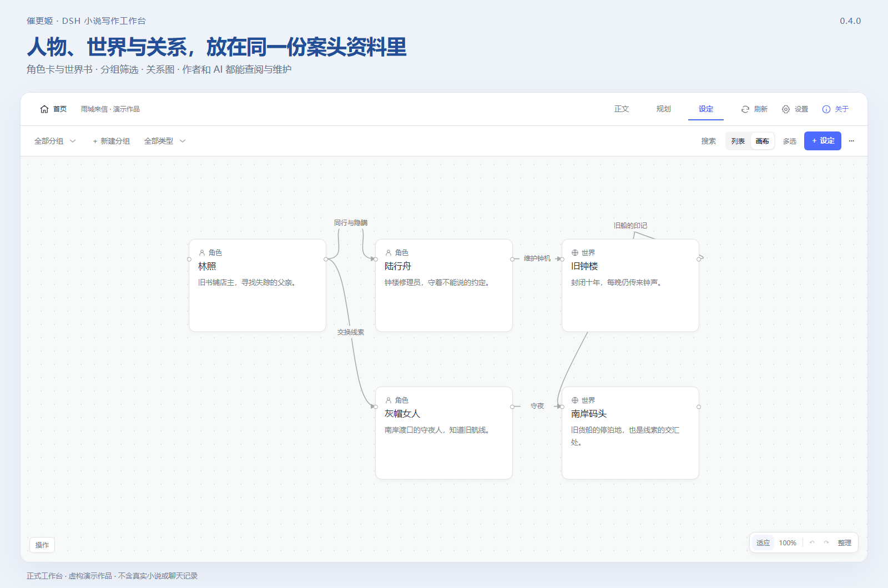Open the more options ellipsis menu
The height and width of the screenshot is (588, 888).
click(851, 141)
